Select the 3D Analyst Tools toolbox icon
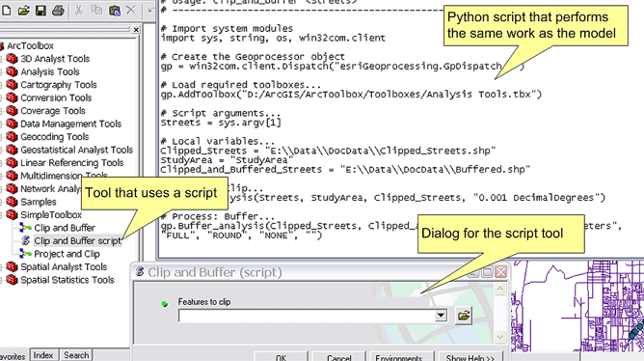This screenshot has width=644, height=361. (12, 59)
